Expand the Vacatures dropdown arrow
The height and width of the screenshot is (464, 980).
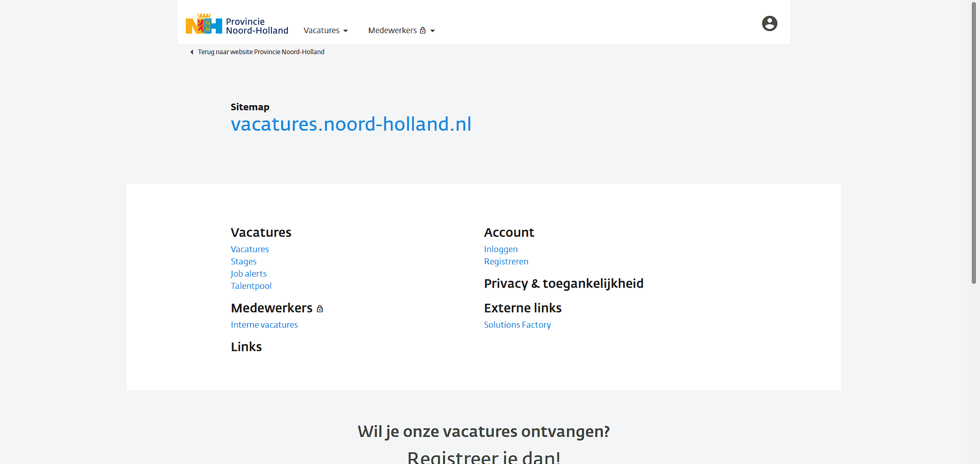[346, 31]
